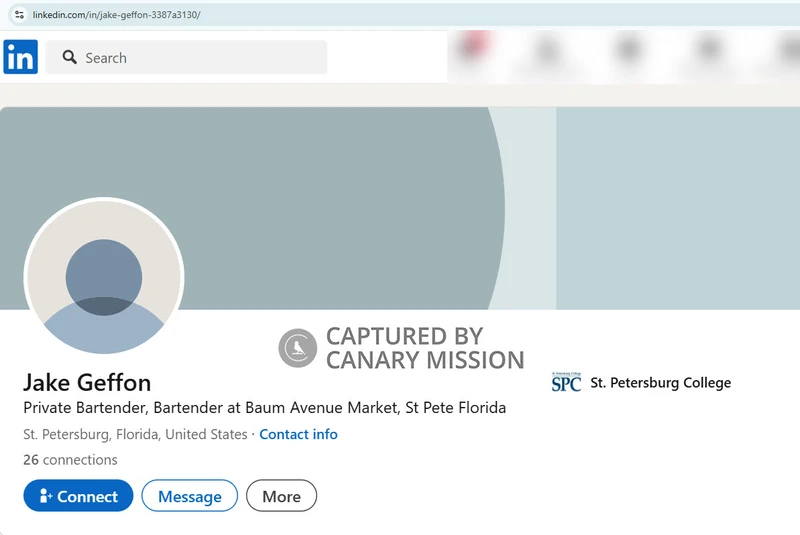The image size is (800, 535).
Task: Click the St. Petersburg, Florida location text
Action: click(135, 434)
